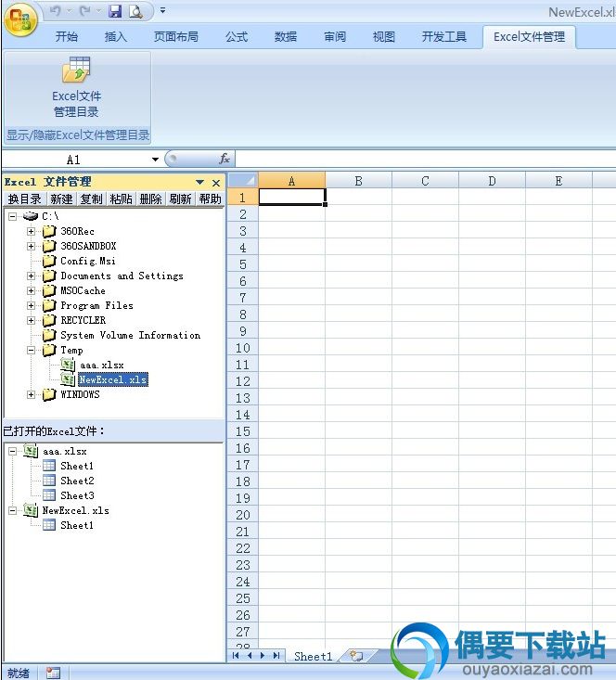Viewport: 616px width, 680px height.
Task: Save the workbook with floppy icon
Action: [x=115, y=11]
